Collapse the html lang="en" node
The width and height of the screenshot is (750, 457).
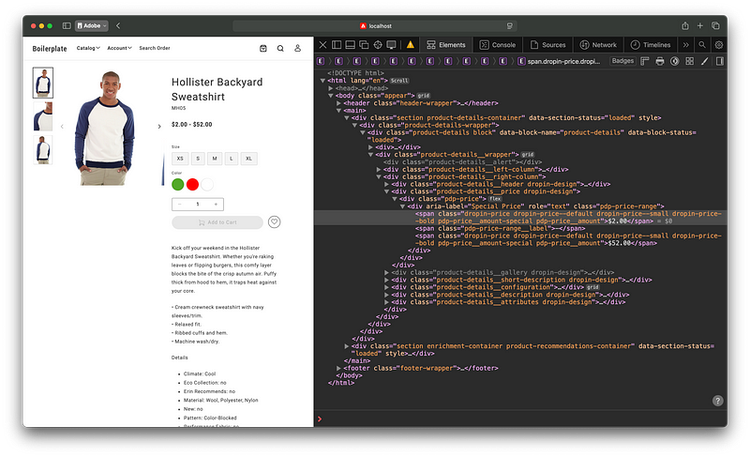[x=323, y=80]
